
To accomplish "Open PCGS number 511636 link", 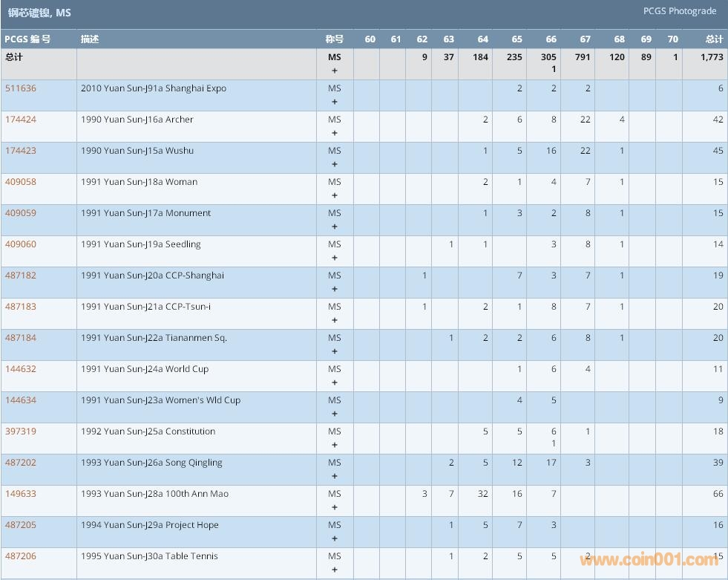I will [21, 88].
